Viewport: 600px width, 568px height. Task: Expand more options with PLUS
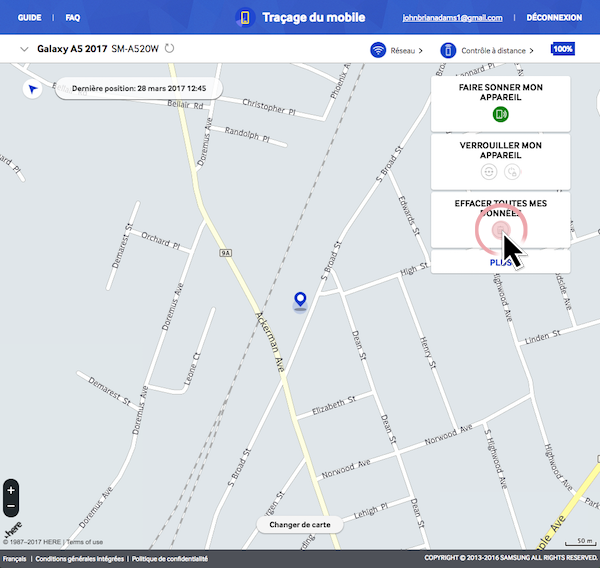click(501, 263)
